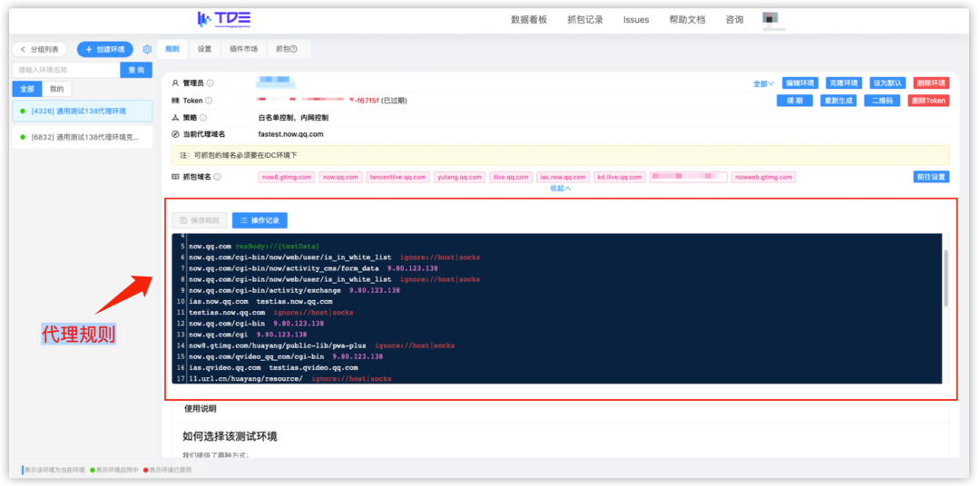Click the 管理员 person icon
This screenshot has height=486, width=980.
tap(176, 83)
